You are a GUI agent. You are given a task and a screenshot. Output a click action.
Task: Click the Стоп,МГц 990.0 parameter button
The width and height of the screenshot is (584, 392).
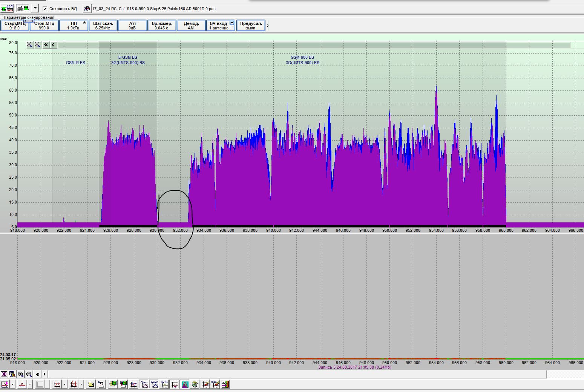point(44,26)
